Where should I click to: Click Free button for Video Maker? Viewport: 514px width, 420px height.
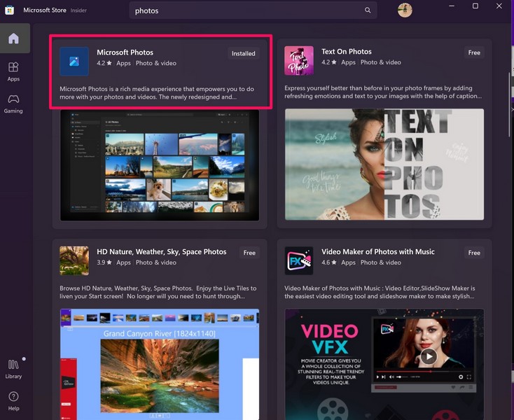[474, 253]
